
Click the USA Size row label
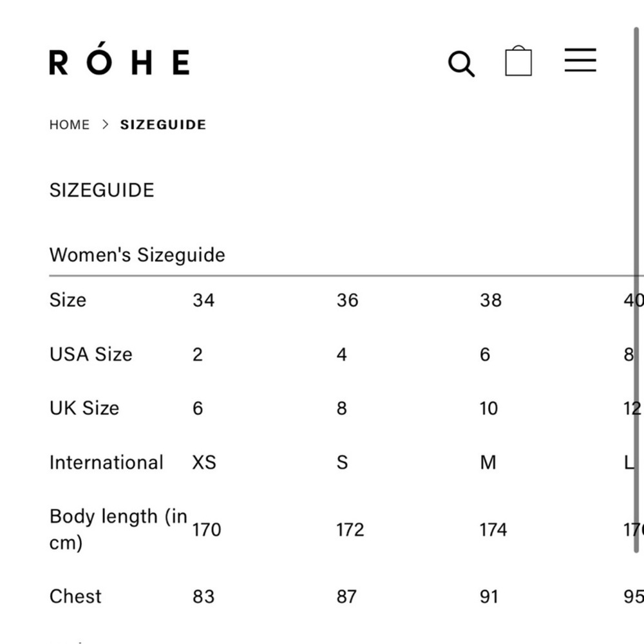pyautogui.click(x=91, y=354)
